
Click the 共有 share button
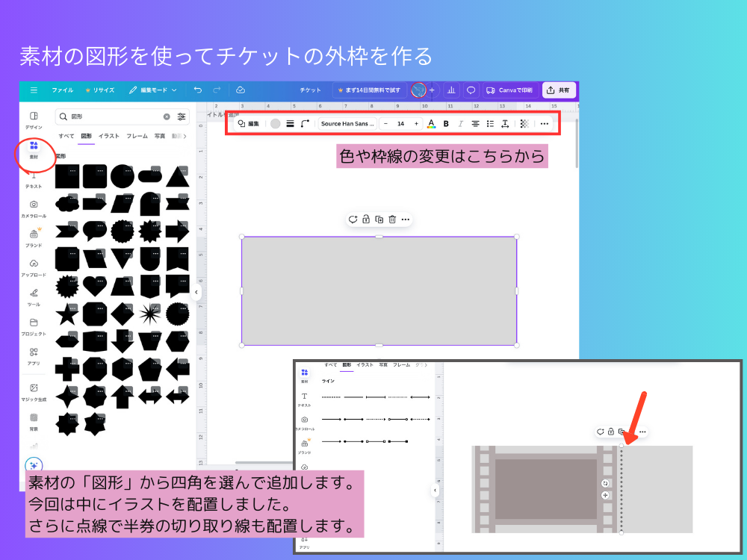pos(559,90)
